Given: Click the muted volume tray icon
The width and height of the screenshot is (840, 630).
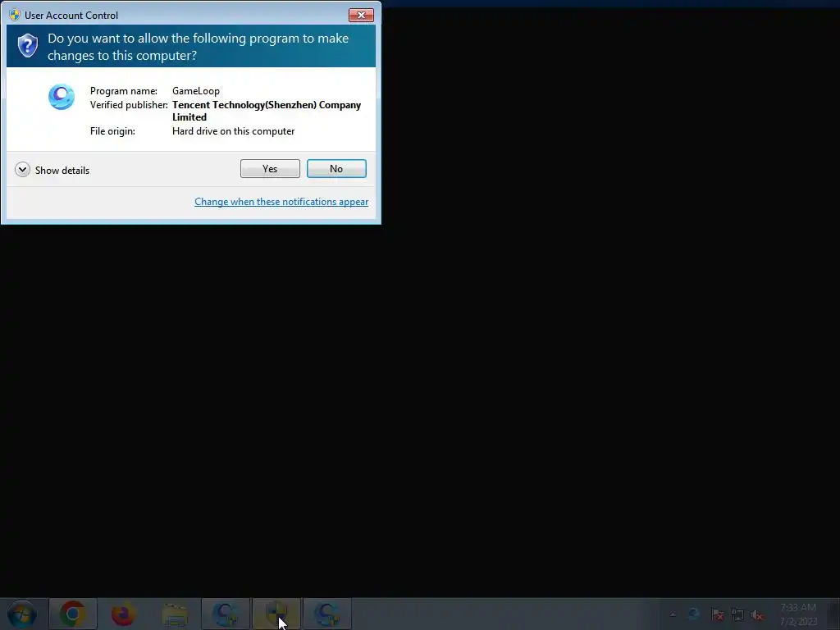Looking at the screenshot, I should coord(757,615).
